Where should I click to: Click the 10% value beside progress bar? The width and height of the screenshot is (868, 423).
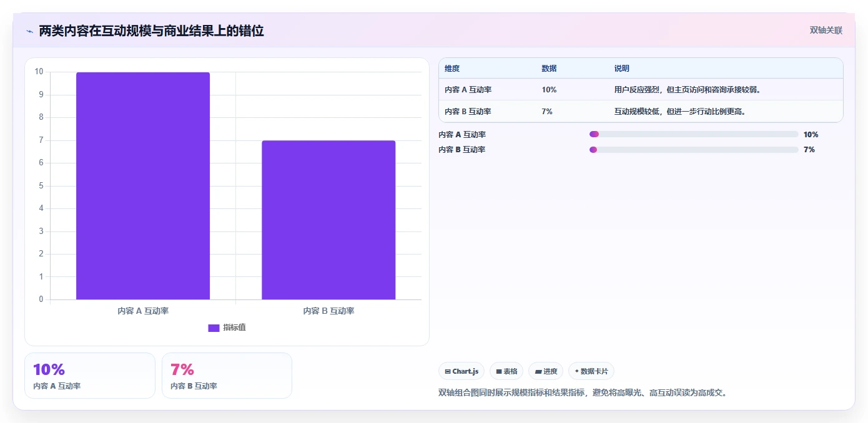point(811,135)
